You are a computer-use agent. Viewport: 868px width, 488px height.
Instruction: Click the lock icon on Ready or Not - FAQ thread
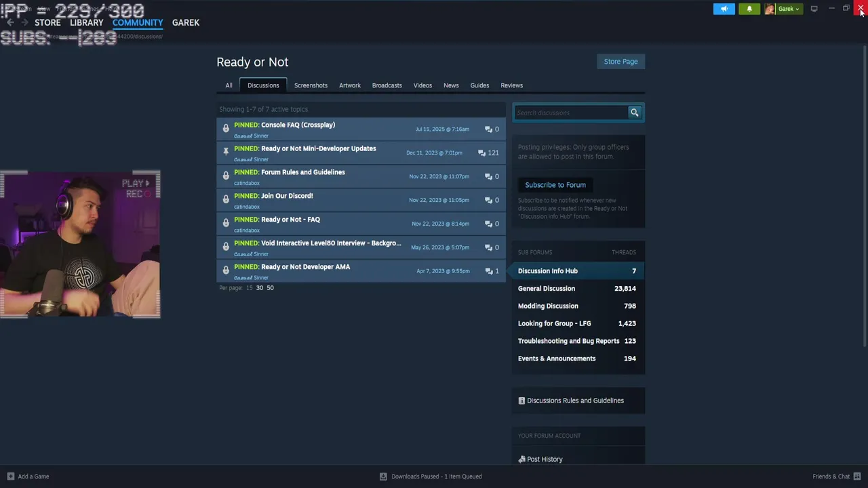[226, 224]
